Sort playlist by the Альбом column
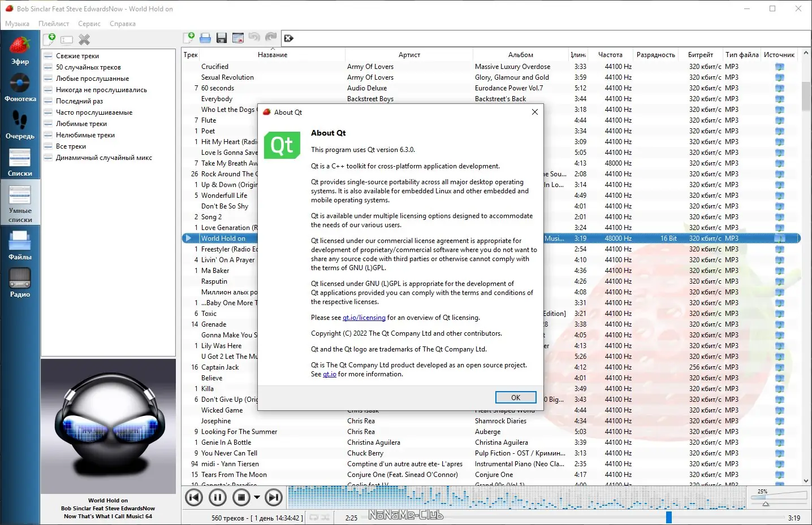Image resolution: width=812 pixels, height=525 pixels. coord(521,55)
